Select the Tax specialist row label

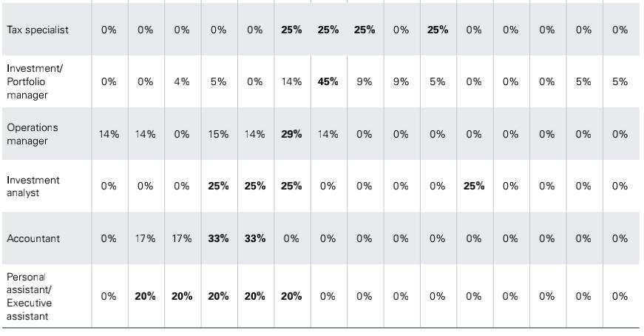(38, 30)
